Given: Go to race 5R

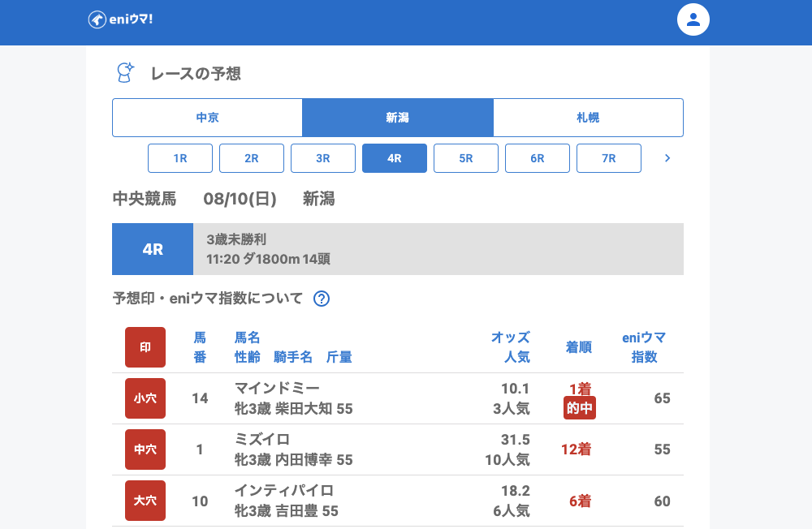Looking at the screenshot, I should (x=466, y=158).
